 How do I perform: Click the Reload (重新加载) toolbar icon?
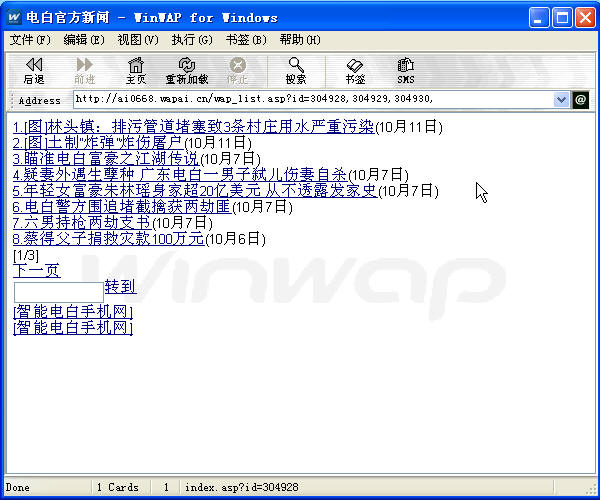[x=187, y=69]
